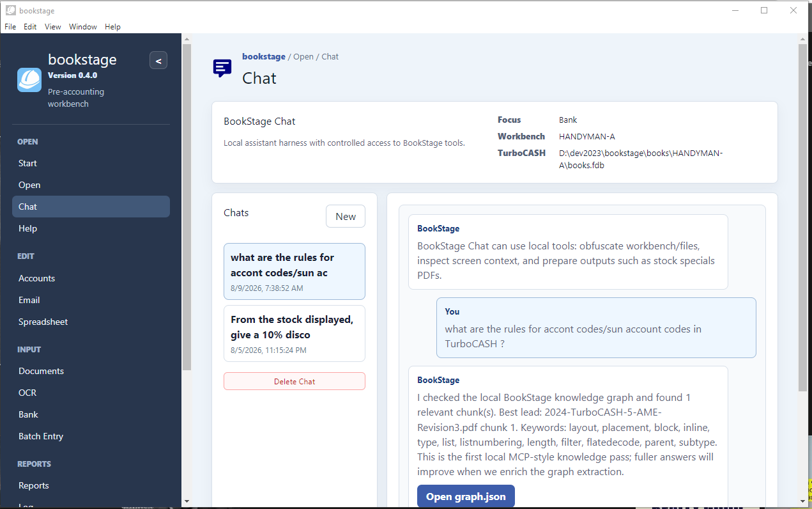Open Documents under INPUT
This screenshot has width=812, height=509.
pyautogui.click(x=91, y=371)
